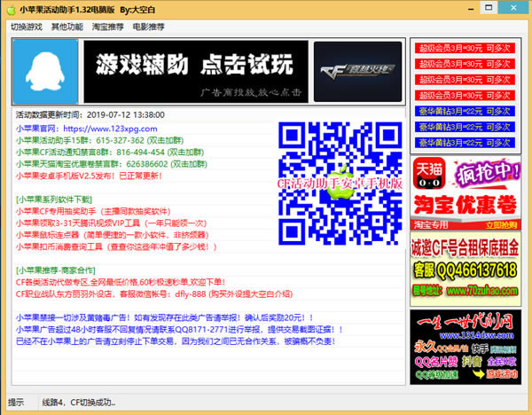The height and width of the screenshot is (415, 532).
Task: Select the 已经不在小苹果上的广告 notice line
Action: click(x=176, y=341)
